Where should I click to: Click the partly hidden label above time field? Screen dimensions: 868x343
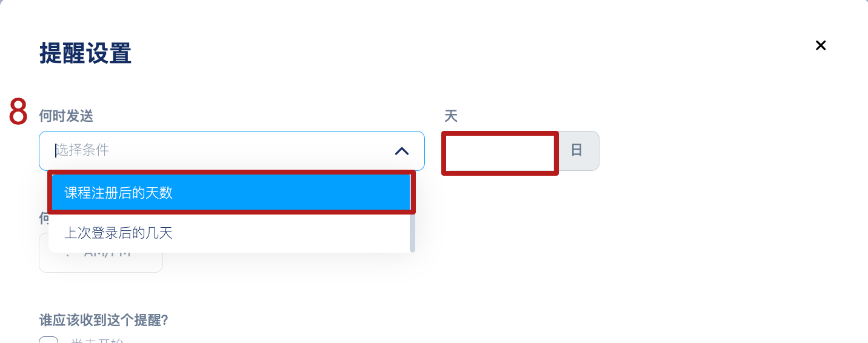click(44, 219)
